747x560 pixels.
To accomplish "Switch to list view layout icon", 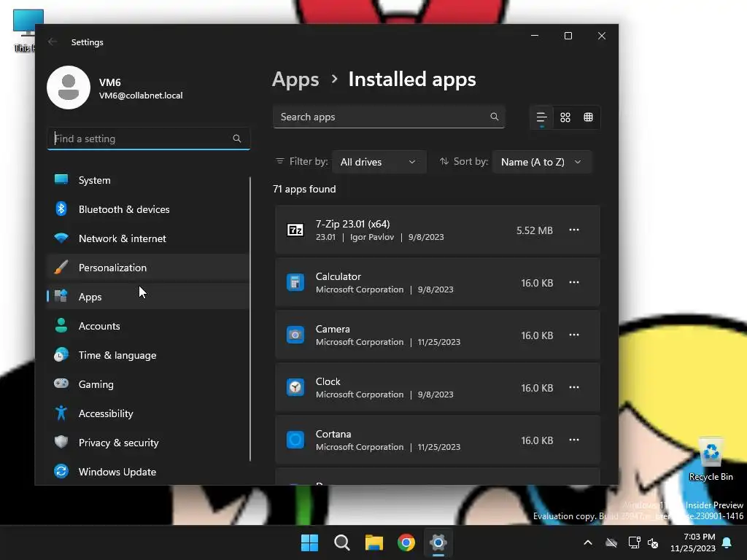I will tap(542, 117).
